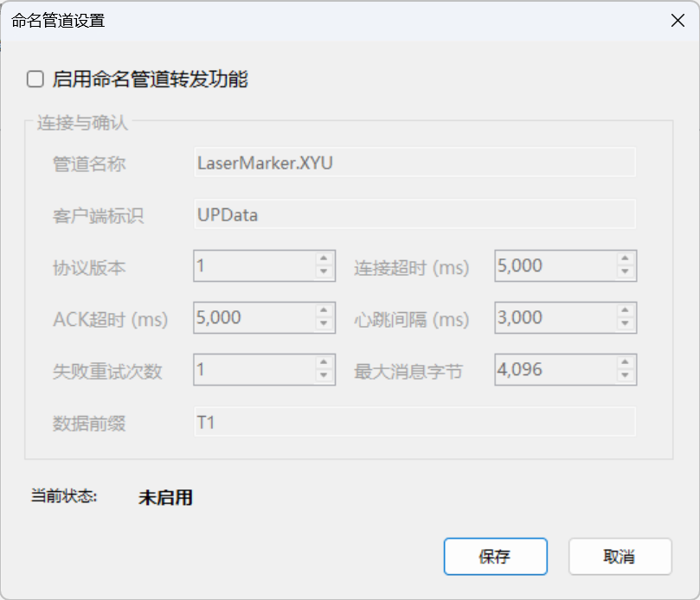This screenshot has width=700, height=600.
Task: Increase ACK超时 (ms) using up arrow
Action: coord(324,310)
